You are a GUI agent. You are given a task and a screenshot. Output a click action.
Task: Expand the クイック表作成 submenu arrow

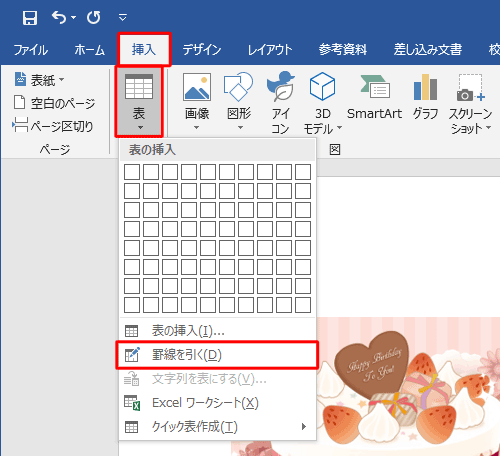pyautogui.click(x=304, y=427)
